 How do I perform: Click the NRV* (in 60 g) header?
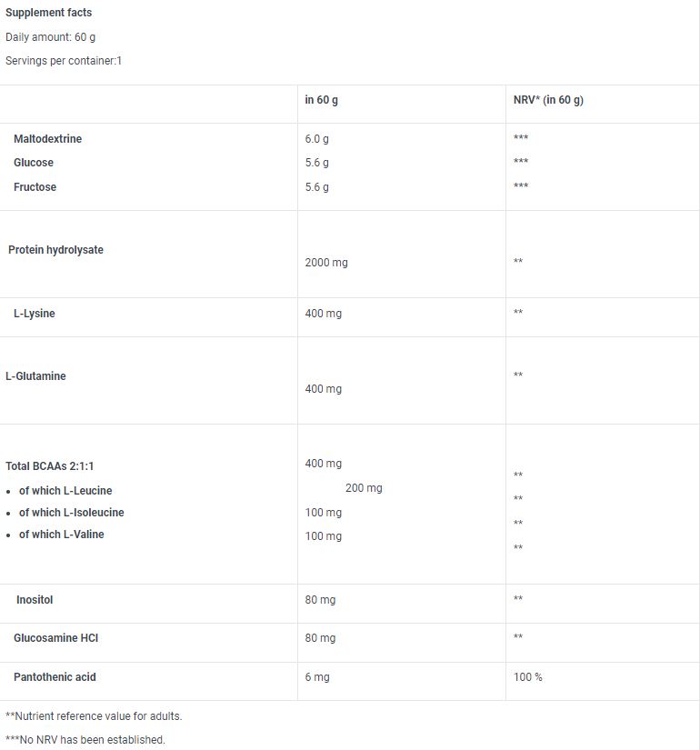(548, 100)
